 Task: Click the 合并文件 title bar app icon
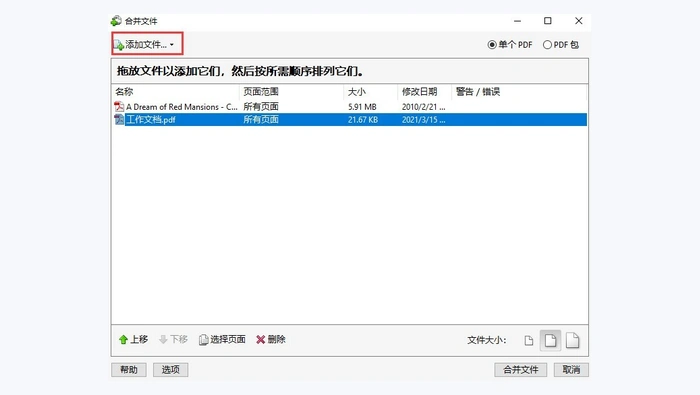116,21
